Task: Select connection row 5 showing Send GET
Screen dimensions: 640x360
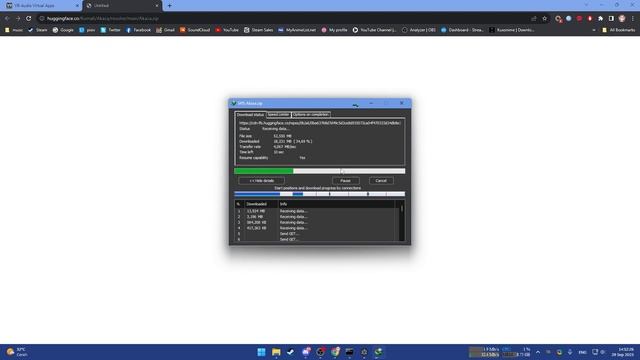Action: 315,234
